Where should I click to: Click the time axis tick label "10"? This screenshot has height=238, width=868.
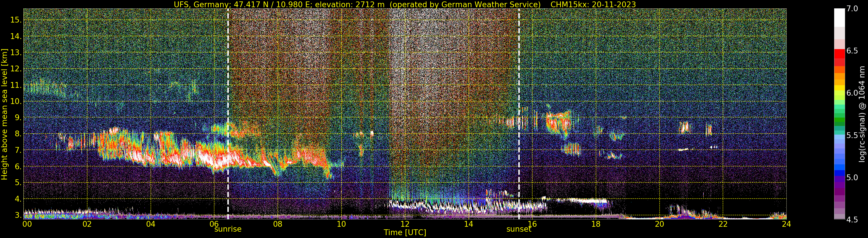pyautogui.click(x=341, y=224)
